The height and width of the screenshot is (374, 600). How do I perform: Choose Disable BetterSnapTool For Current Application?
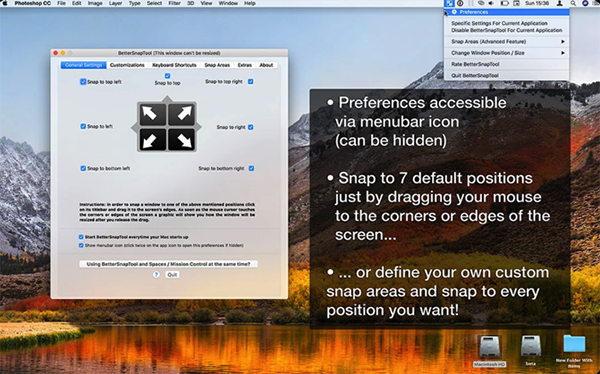[x=507, y=30]
